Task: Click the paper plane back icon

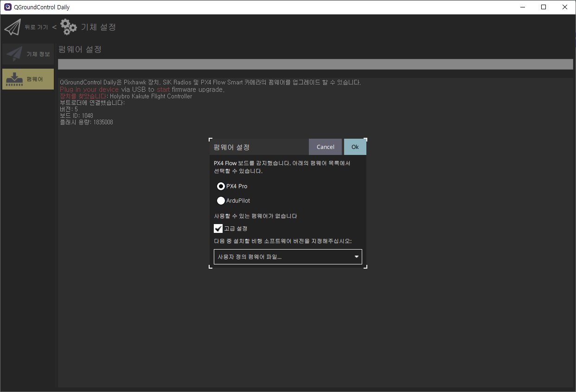Action: 13,27
